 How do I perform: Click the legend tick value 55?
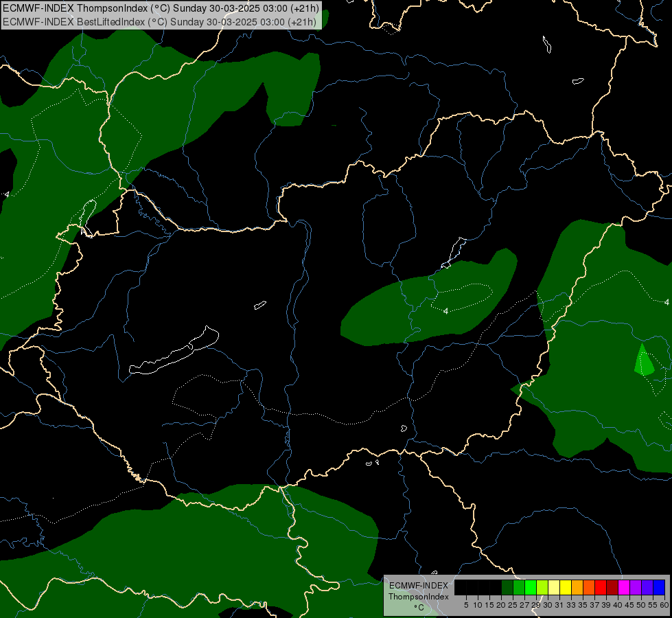[653, 605]
